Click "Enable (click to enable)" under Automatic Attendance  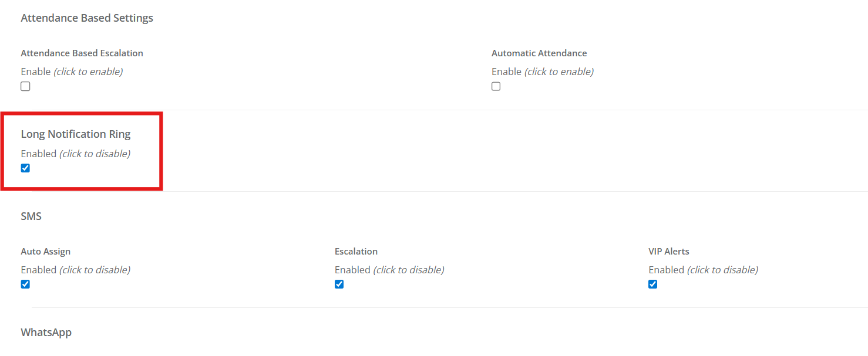point(543,72)
